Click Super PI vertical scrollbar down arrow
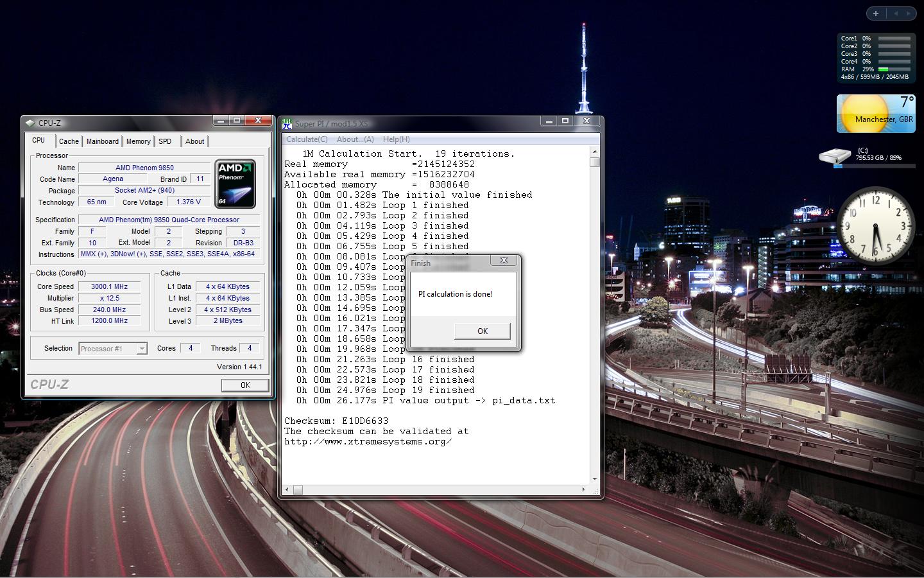The image size is (924, 578). (x=595, y=479)
